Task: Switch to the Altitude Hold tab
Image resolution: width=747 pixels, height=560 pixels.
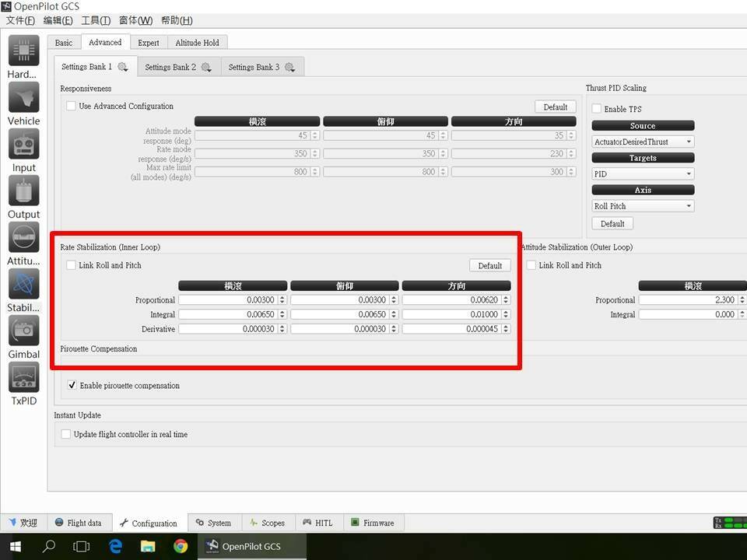Action: click(197, 43)
